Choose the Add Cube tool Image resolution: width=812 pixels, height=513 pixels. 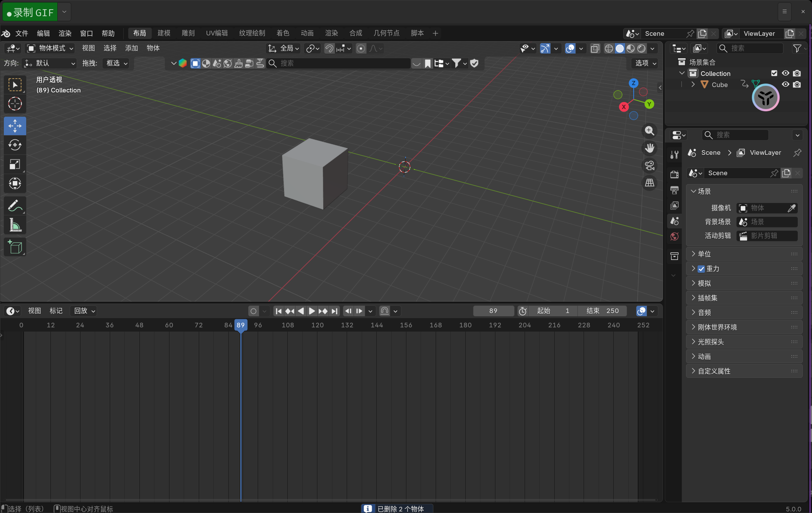[x=15, y=247]
